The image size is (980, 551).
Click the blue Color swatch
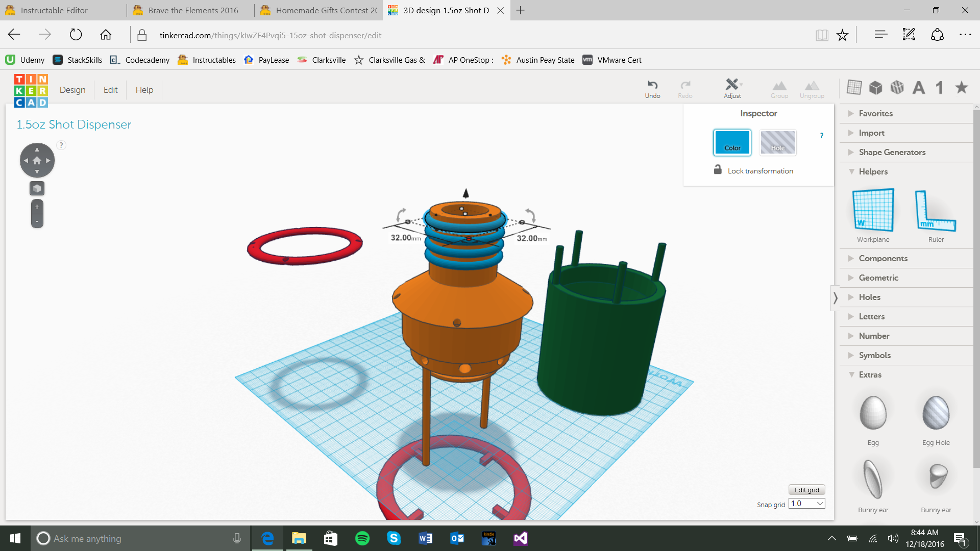(x=732, y=142)
